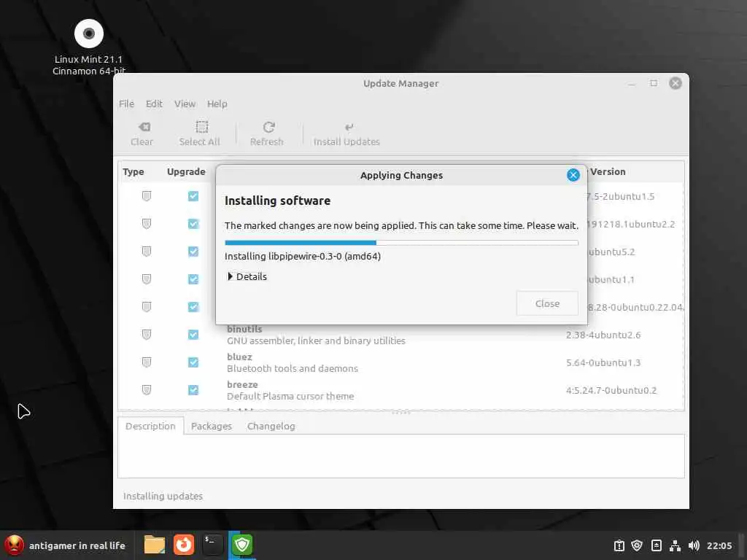Click the Update Manager shield taskbar icon

coord(242,545)
